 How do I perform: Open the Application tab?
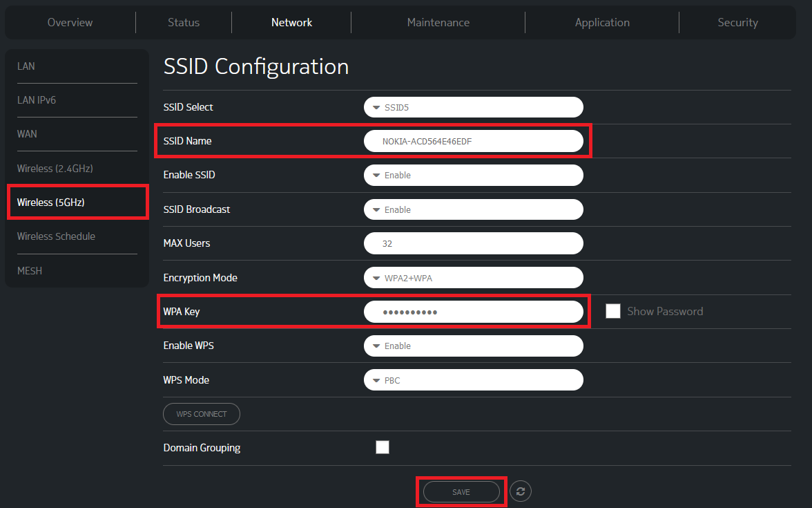(x=602, y=22)
